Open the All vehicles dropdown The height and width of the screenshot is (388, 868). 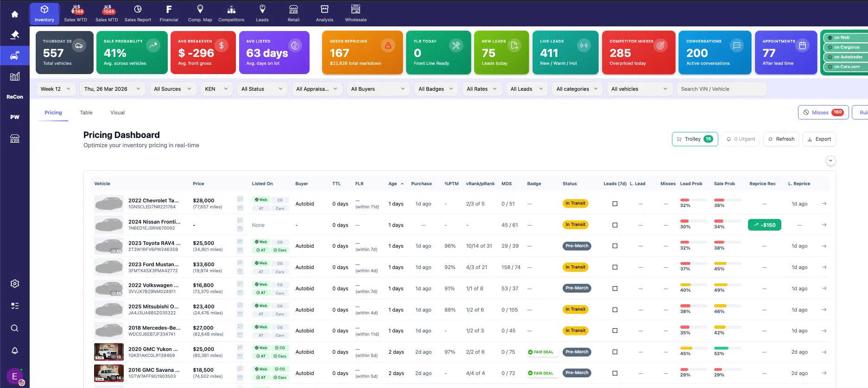click(x=639, y=89)
